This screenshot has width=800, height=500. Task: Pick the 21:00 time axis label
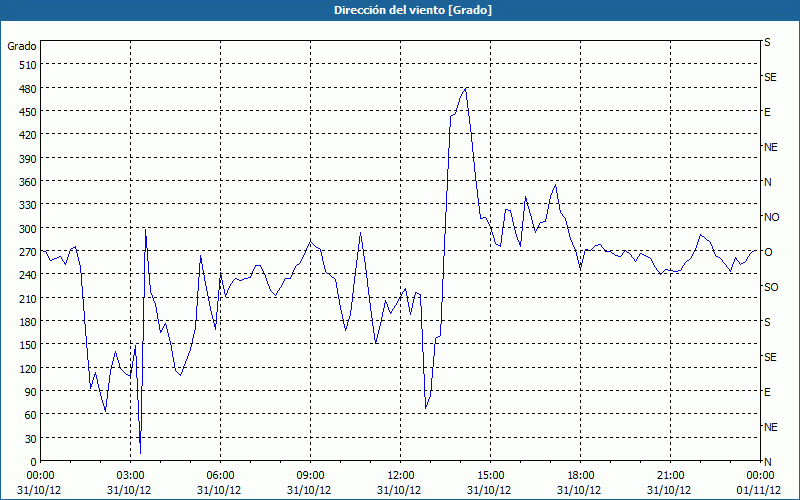coord(670,476)
